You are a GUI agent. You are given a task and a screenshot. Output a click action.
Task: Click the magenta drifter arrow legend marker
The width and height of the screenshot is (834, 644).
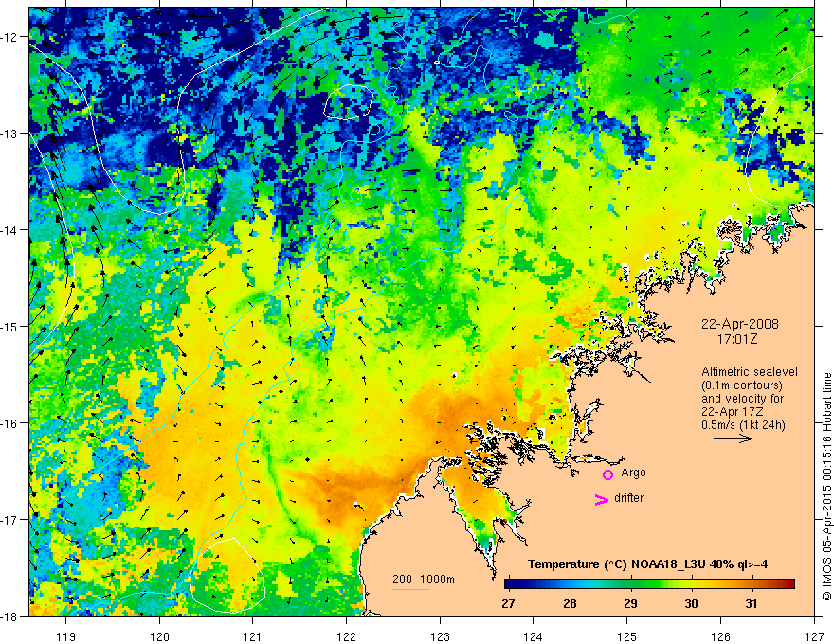602,499
